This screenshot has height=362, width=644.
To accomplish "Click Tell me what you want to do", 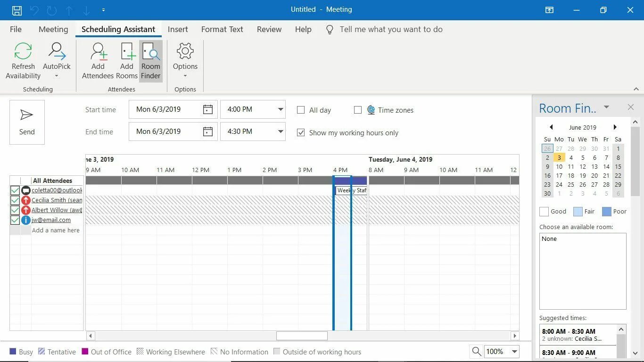I will 391,29.
